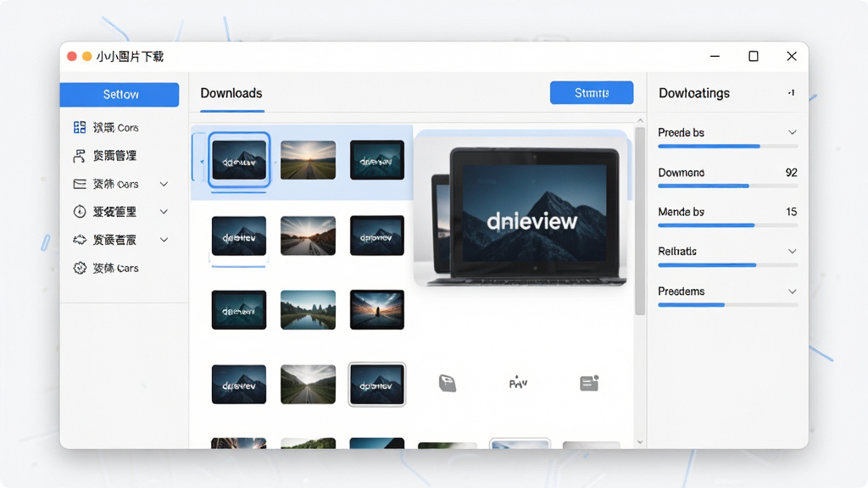This screenshot has width=868, height=488.
Task: Select the gray valley road thumbnail
Action: click(x=308, y=385)
